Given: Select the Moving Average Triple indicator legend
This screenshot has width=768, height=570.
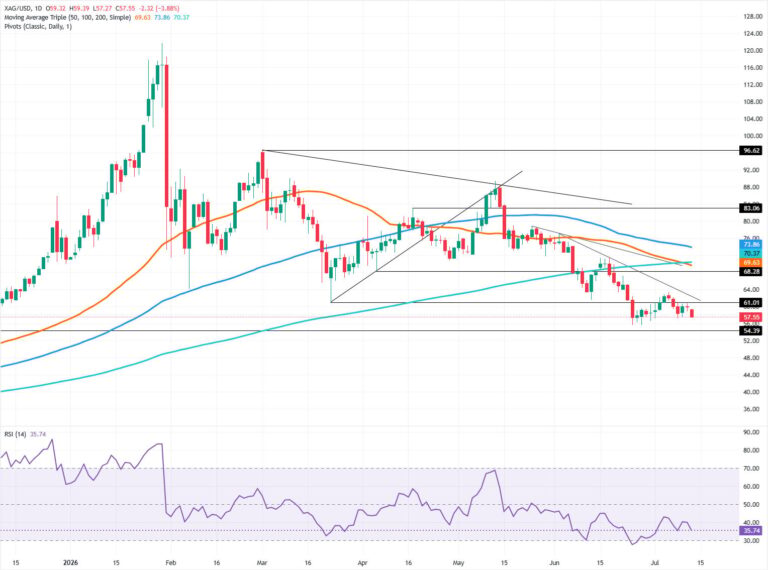Looking at the screenshot, I should tap(68, 18).
